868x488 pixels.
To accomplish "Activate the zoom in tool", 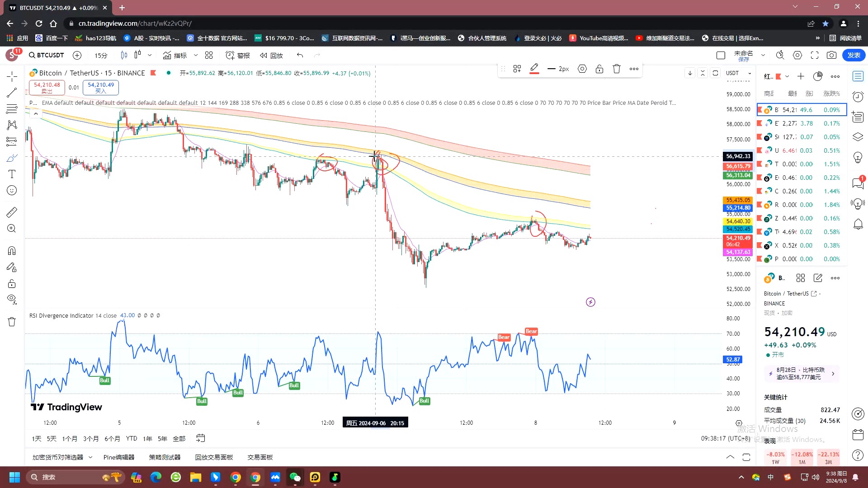I will (x=12, y=228).
